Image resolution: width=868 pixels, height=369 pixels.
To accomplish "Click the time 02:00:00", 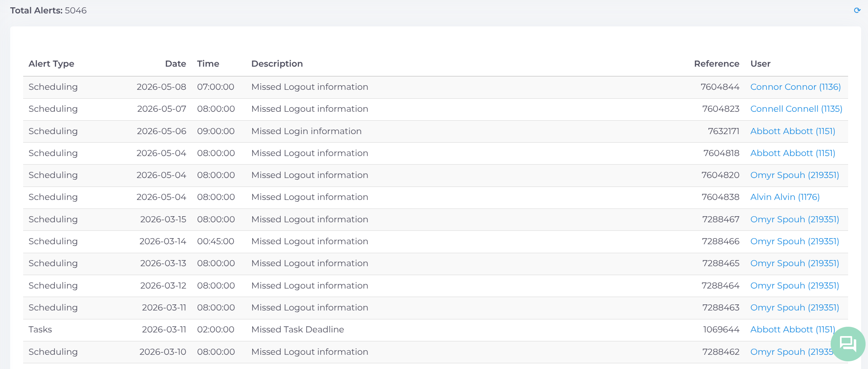I will (216, 330).
